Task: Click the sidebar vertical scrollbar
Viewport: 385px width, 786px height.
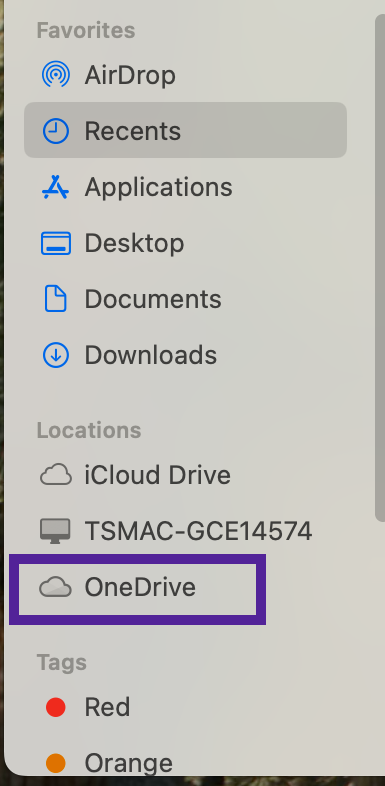Action: tap(379, 268)
